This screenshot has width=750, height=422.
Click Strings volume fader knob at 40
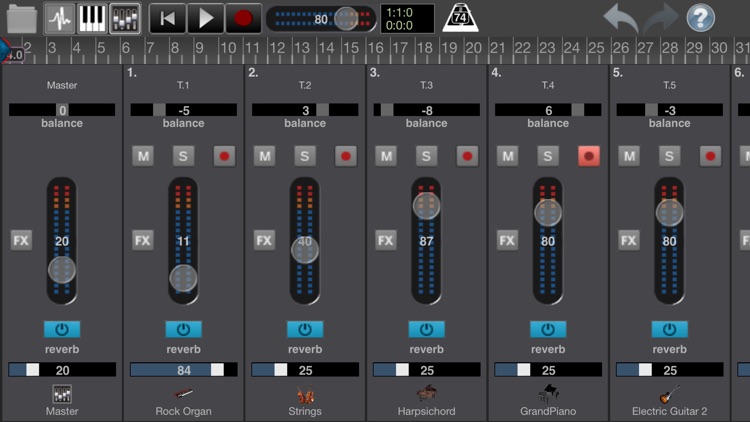point(305,249)
